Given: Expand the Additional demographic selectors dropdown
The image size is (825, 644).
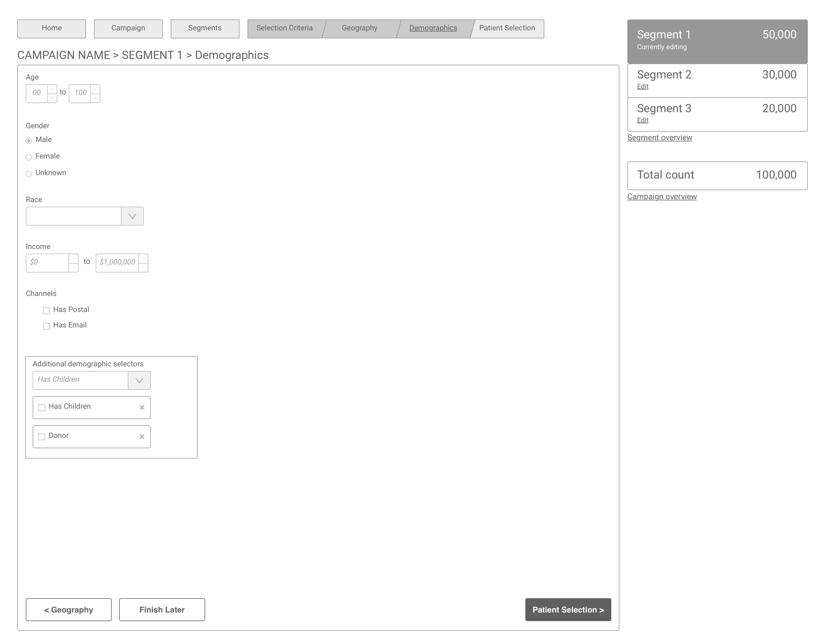Looking at the screenshot, I should click(x=139, y=380).
